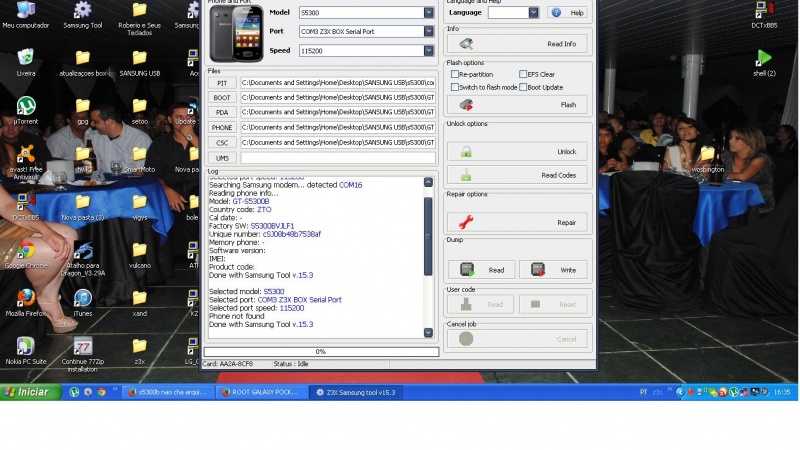The image size is (800, 450).
Task: Open z3x folder on desktop
Action: tap(139, 351)
